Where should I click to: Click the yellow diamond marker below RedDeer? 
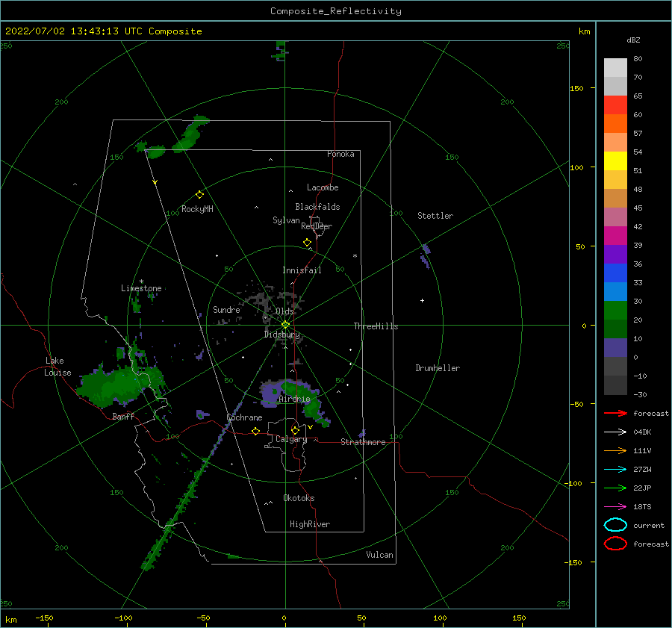308,243
